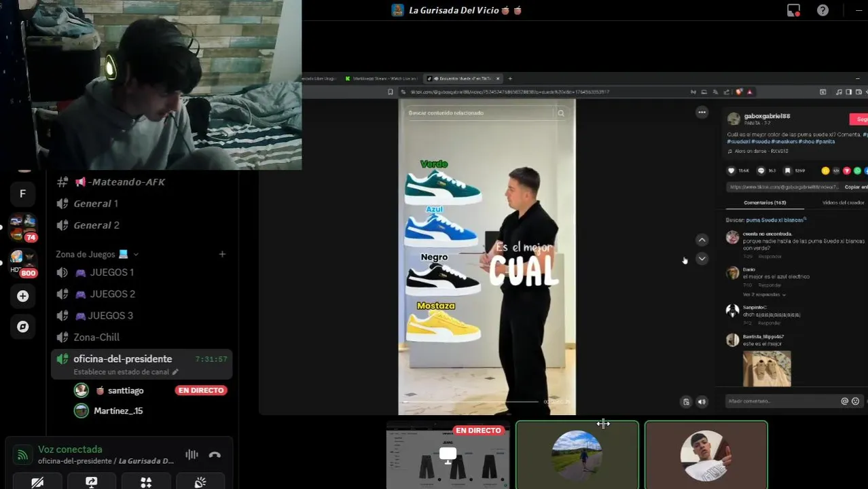Open the three-dot menu on TikTok video
Screen dimensions: 868x489
click(x=702, y=112)
